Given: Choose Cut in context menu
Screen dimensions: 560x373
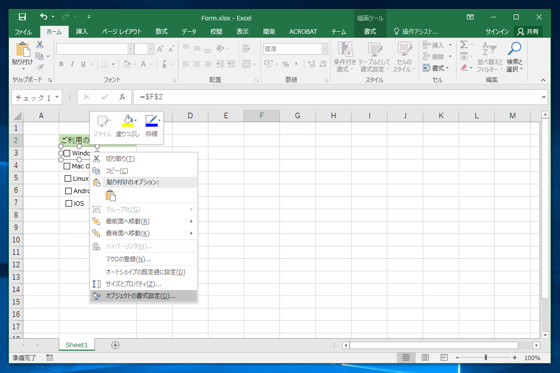Looking at the screenshot, I should (x=144, y=159).
